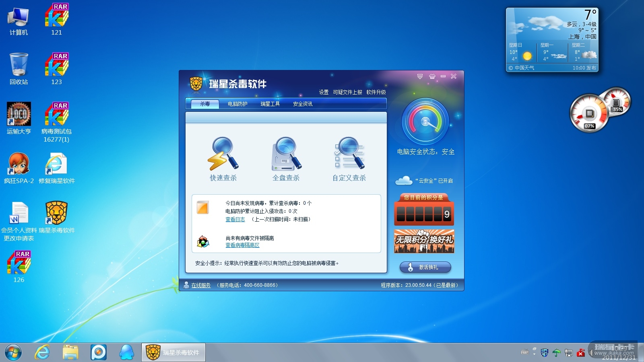Open the blue circular-logo app on taskbar
The image size is (644, 362).
tap(99, 353)
